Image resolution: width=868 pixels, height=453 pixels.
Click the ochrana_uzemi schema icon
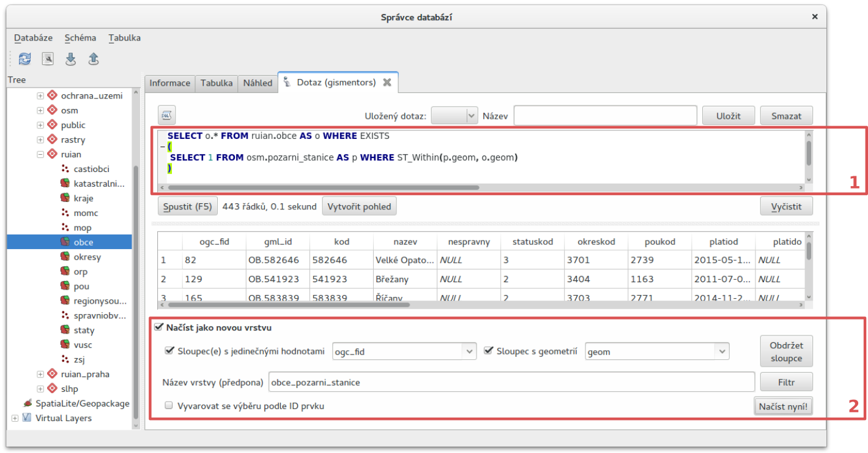tap(52, 95)
